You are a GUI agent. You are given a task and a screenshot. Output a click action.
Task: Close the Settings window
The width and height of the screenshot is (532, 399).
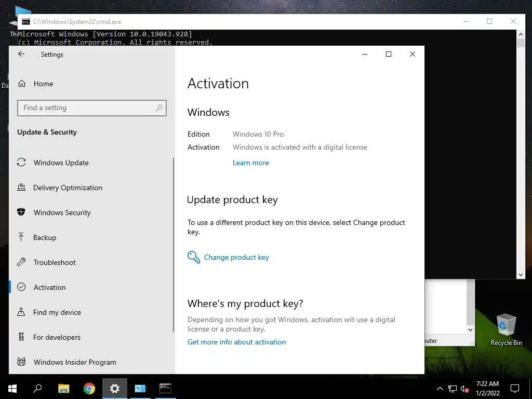click(412, 54)
